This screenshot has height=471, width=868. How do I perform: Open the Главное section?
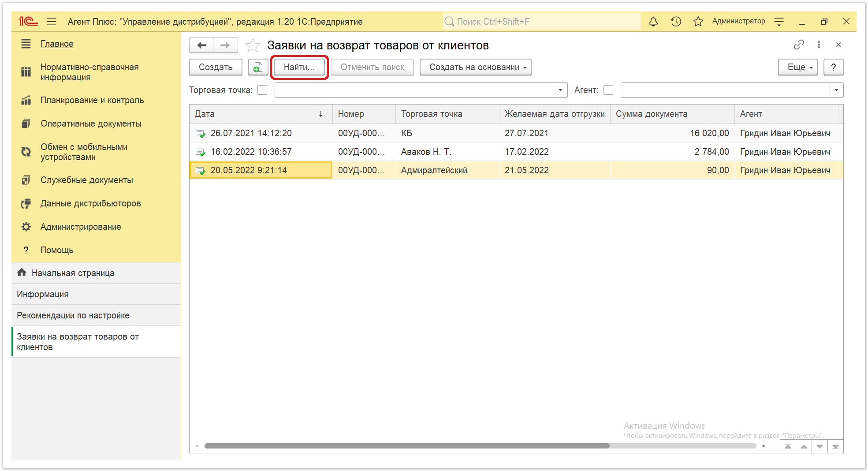57,44
